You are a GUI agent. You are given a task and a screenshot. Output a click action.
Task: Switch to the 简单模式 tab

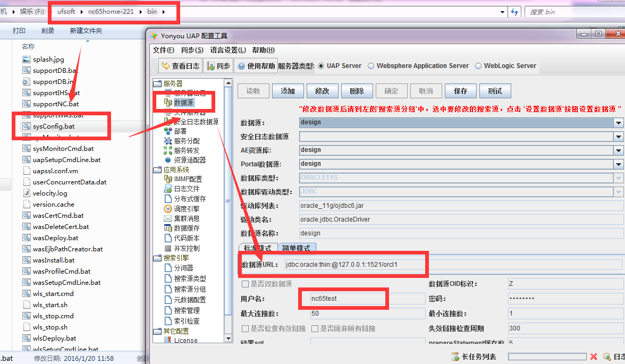click(297, 248)
